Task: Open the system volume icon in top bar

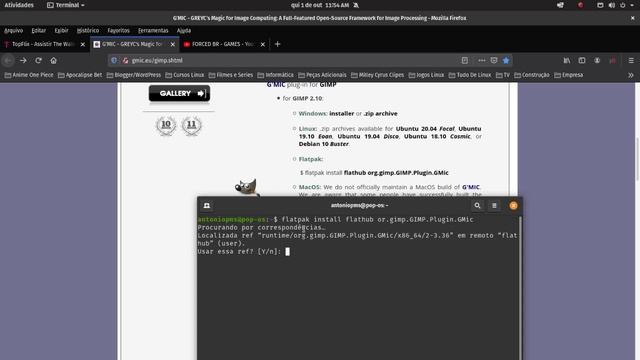Action: tap(611, 5)
